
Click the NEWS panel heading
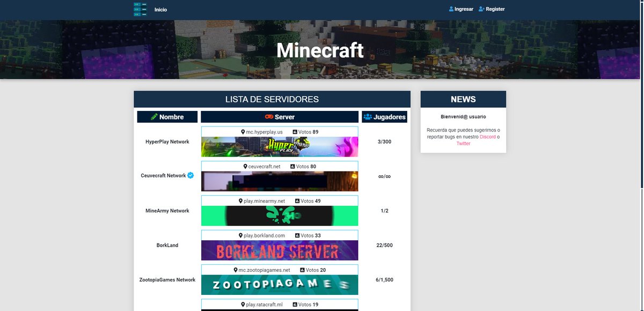click(463, 99)
